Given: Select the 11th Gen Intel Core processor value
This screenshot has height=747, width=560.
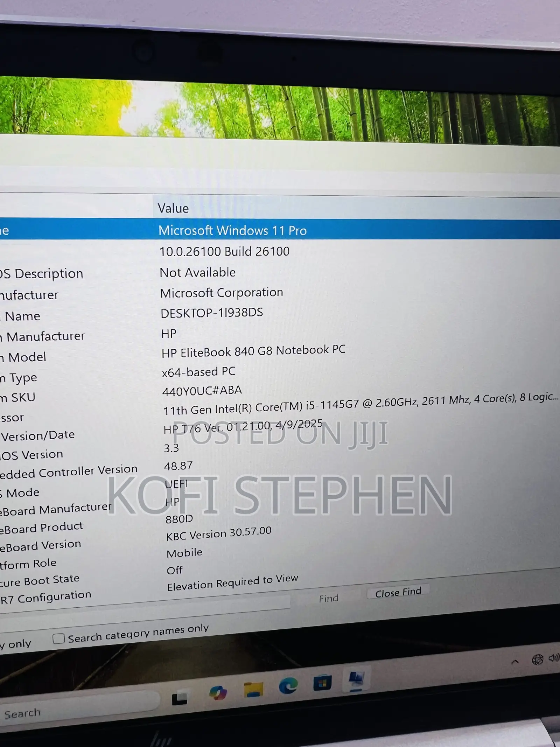Looking at the screenshot, I should click(x=360, y=404).
